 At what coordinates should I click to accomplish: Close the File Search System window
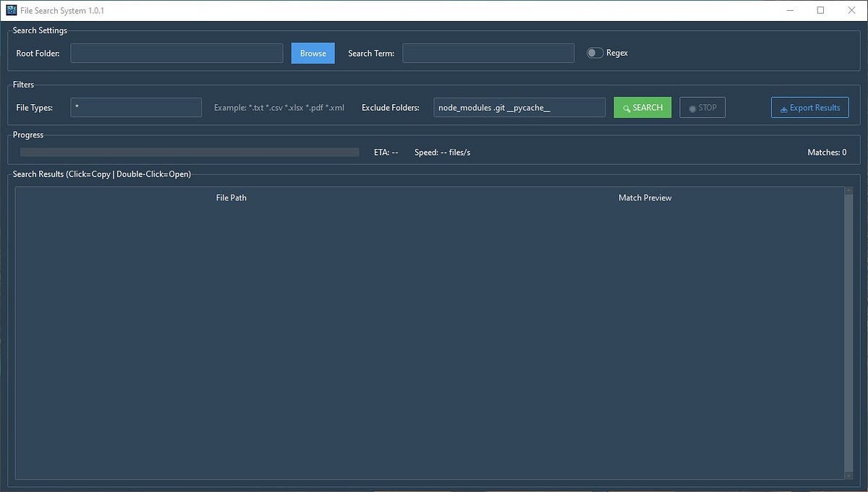click(851, 11)
